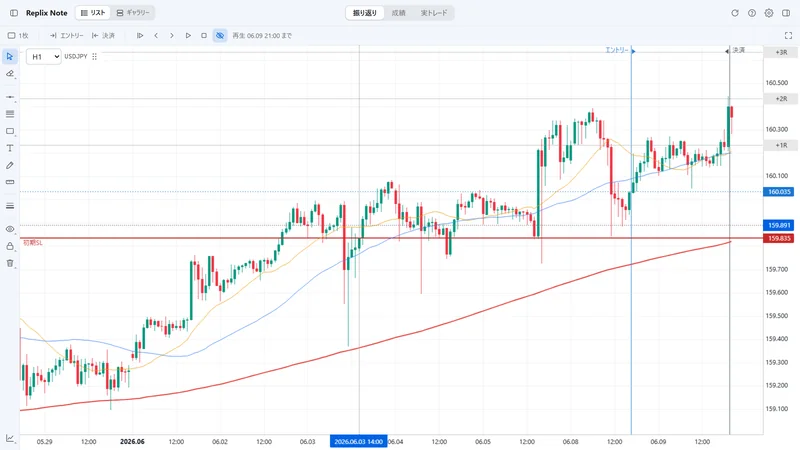Jump to エントリー point
The width and height of the screenshot is (800, 450).
(67, 35)
